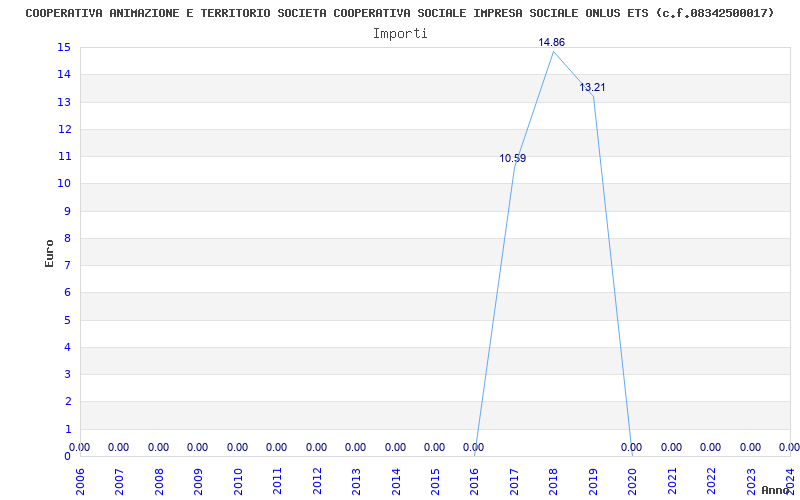
Task: Select the 0.00 data label for 2020
Action: pyautogui.click(x=632, y=447)
